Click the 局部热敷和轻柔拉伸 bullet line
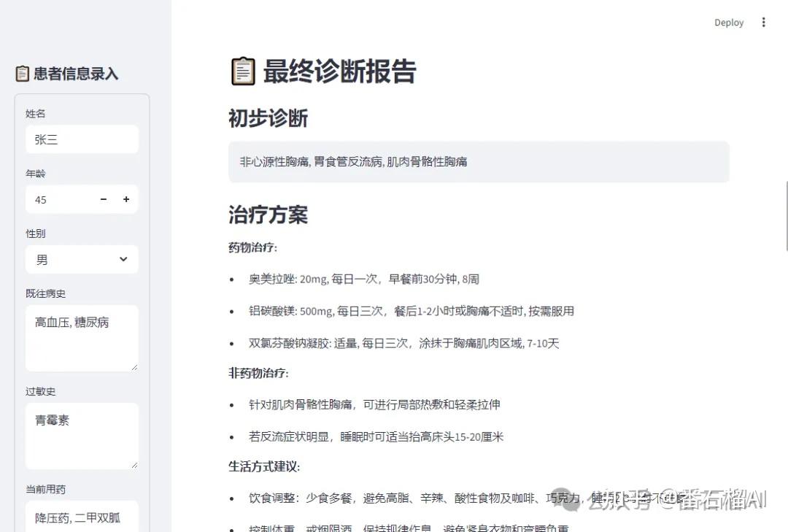 click(x=374, y=405)
